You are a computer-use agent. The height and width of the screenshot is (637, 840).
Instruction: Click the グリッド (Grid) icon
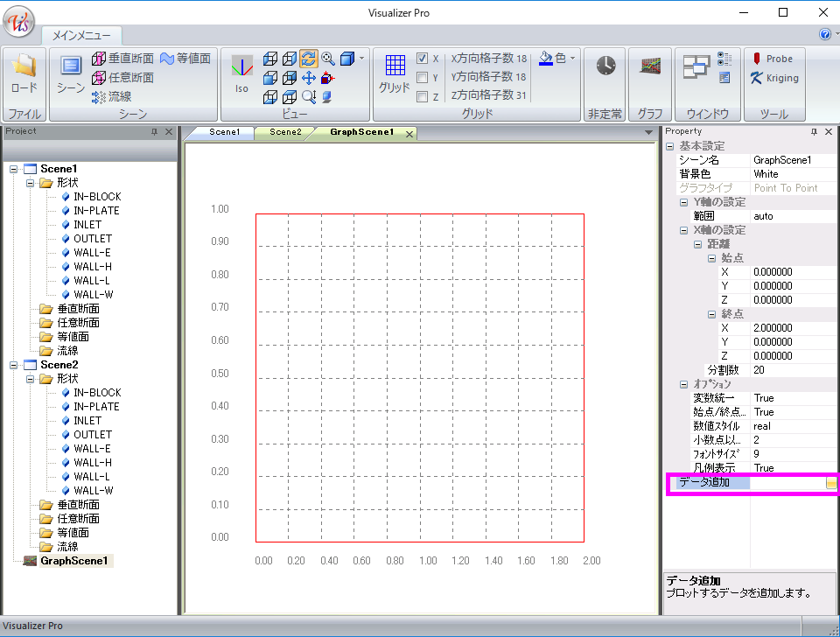coord(395,73)
